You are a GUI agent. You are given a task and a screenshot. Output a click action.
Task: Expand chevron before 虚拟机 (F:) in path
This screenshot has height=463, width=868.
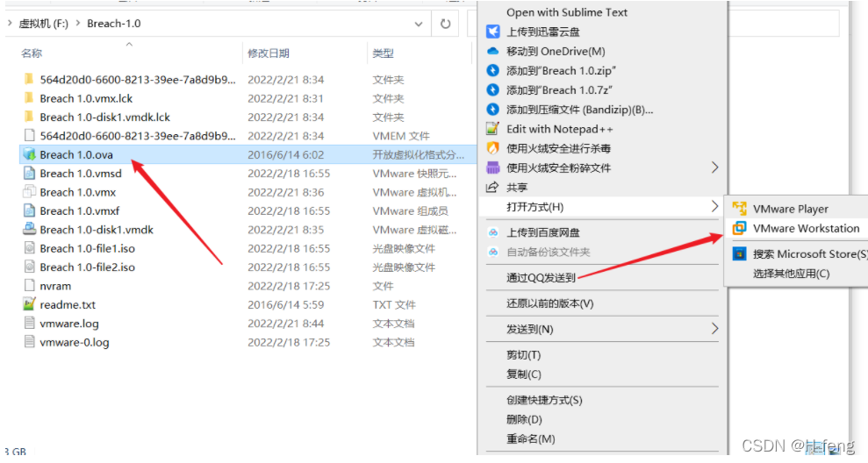coord(10,23)
